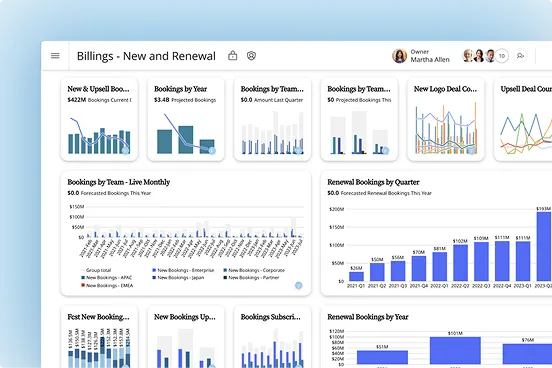This screenshot has width=552, height=368.
Task: Click the dark-haired woman collaborator avatar
Action: 479,56
